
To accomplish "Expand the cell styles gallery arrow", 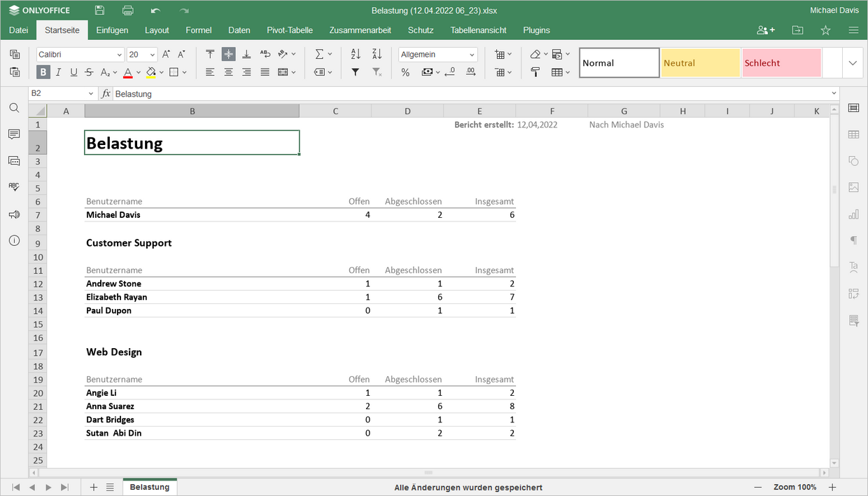I will (x=852, y=63).
